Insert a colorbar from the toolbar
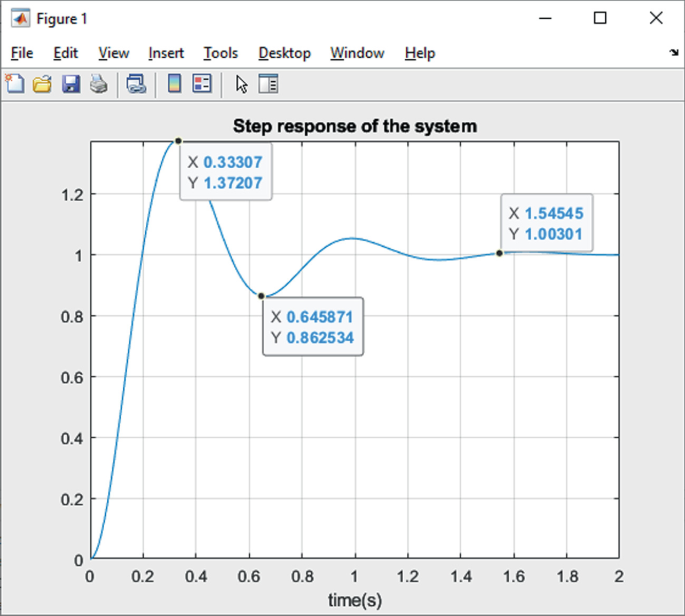This screenshot has height=616, width=685. (x=174, y=83)
